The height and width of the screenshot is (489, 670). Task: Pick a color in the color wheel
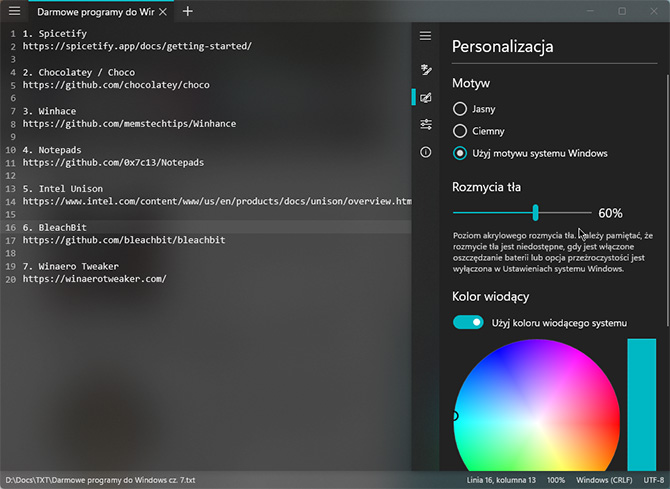[537, 405]
